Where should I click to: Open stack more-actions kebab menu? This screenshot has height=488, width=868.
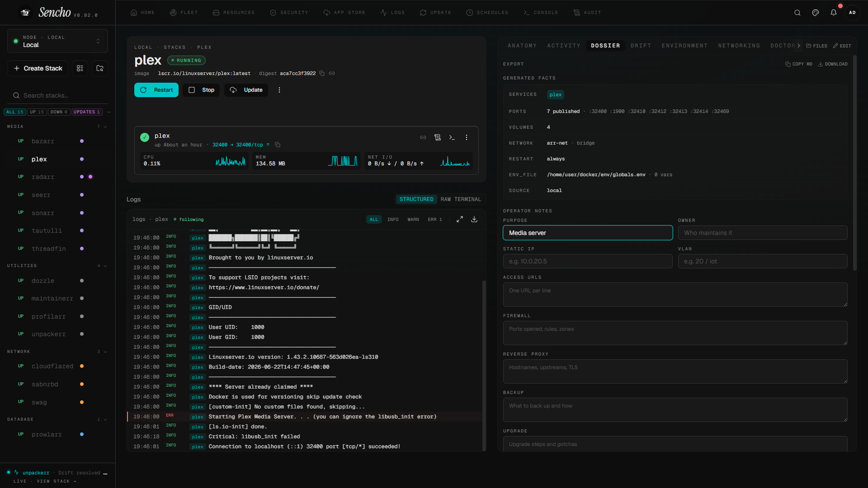[279, 90]
